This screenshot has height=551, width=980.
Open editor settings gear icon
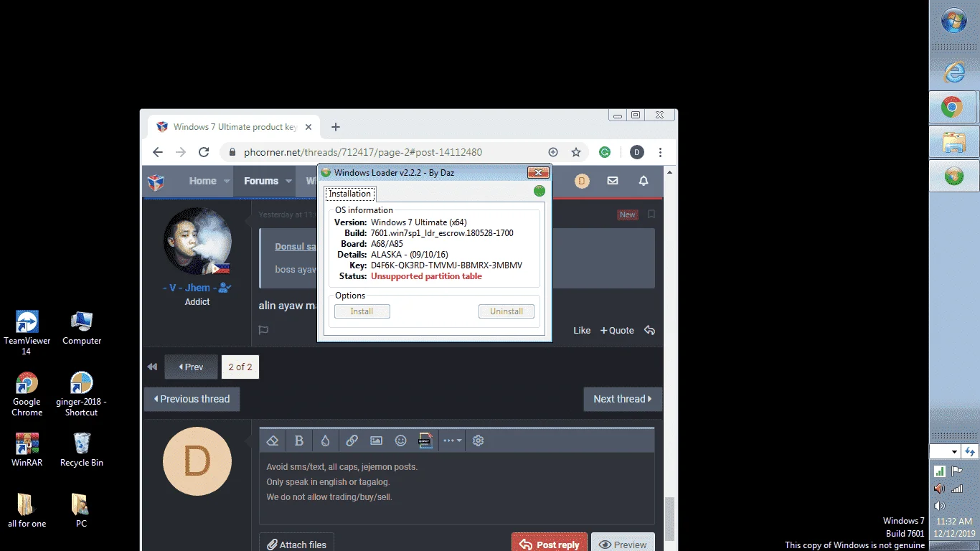coord(479,441)
